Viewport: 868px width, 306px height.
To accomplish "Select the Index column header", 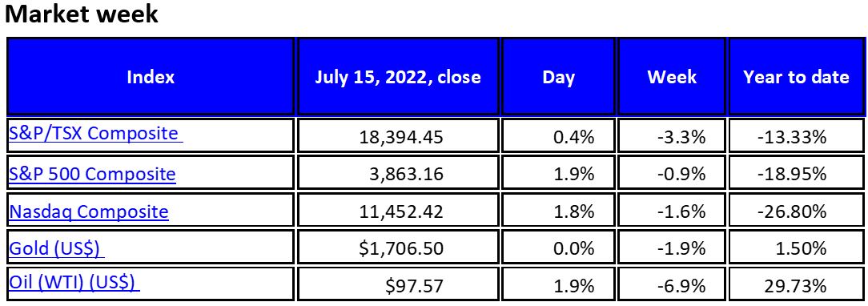I will (151, 77).
